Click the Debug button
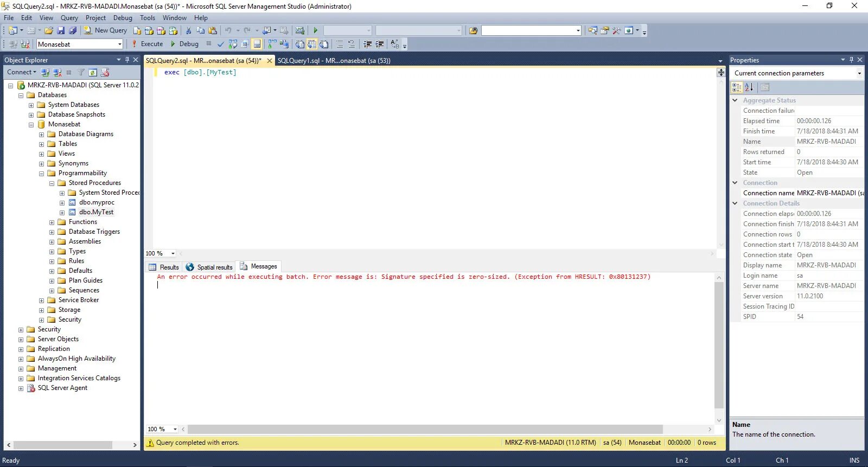 [x=184, y=44]
